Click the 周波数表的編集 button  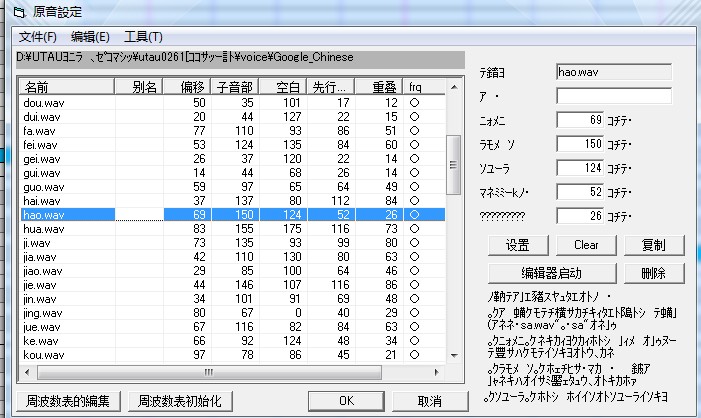(x=68, y=401)
